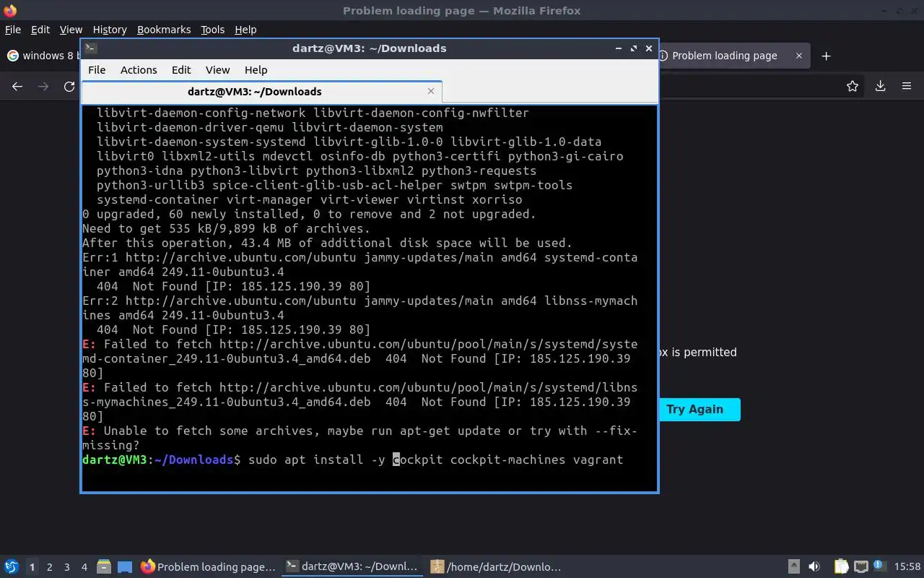
Task: Open network status tray icon
Action: (860, 567)
